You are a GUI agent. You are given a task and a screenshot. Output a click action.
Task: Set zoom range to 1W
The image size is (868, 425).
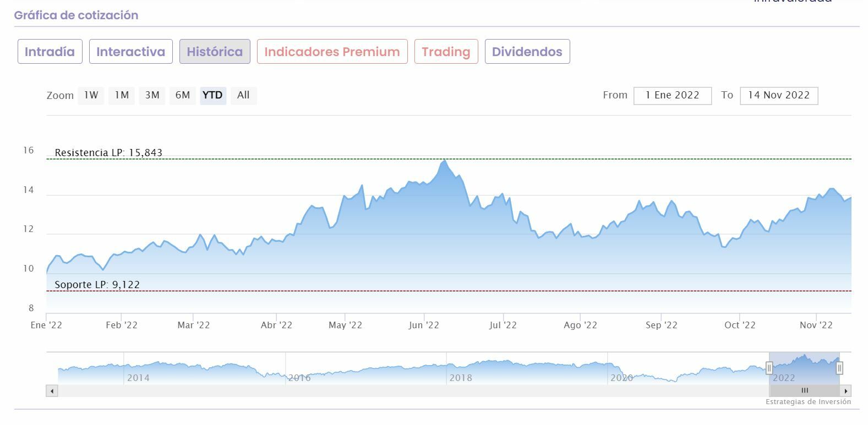point(91,95)
